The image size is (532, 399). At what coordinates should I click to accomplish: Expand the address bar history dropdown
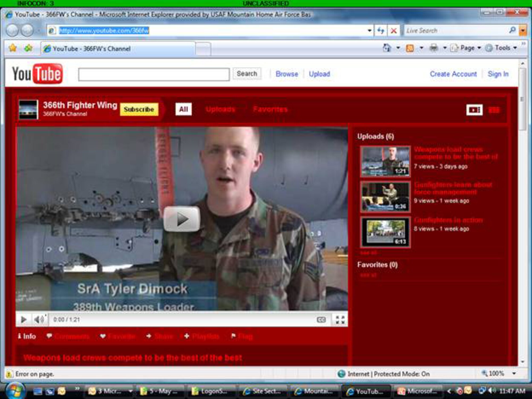(369, 31)
